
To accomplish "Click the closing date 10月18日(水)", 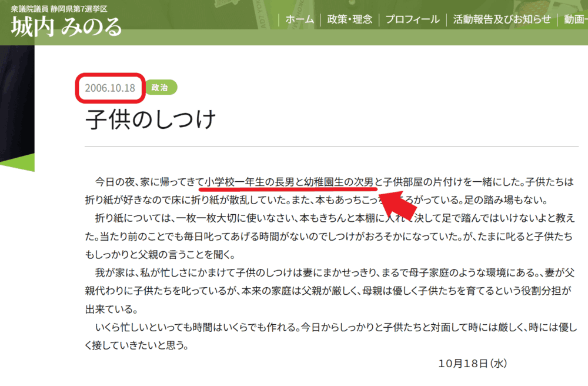I will (472, 363).
